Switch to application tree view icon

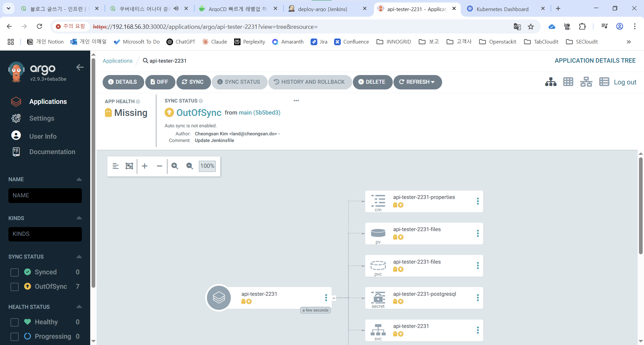[551, 82]
